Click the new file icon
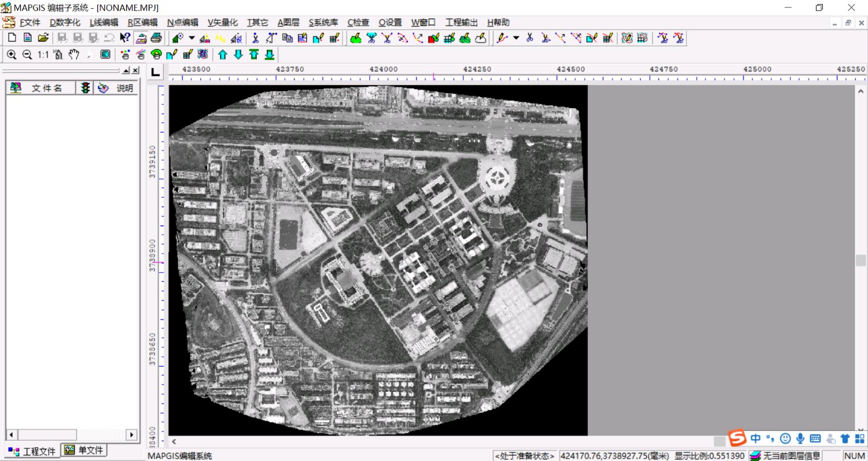This screenshot has height=461, width=868. coord(12,38)
